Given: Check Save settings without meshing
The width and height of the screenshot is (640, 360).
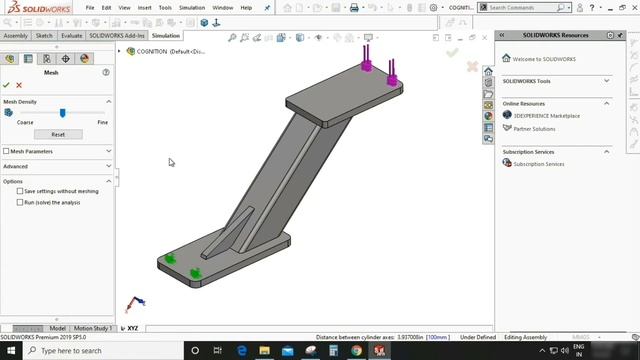Looking at the screenshot, I should tap(20, 191).
